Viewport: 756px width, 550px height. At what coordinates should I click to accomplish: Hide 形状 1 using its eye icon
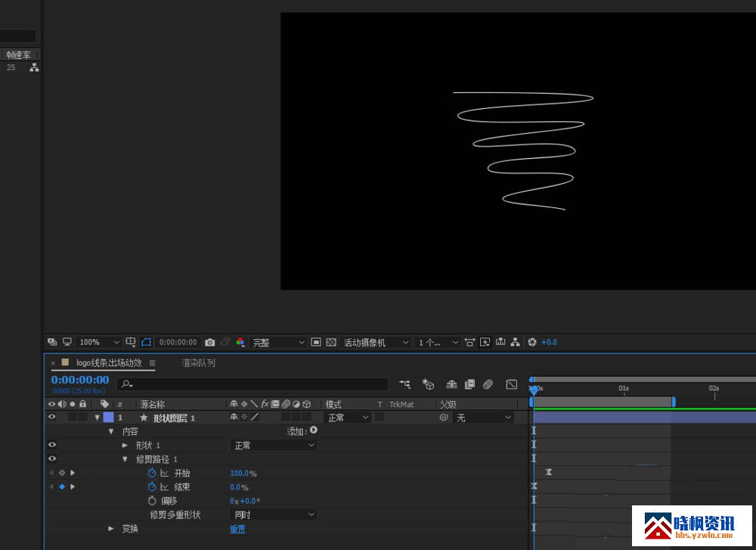tap(52, 445)
